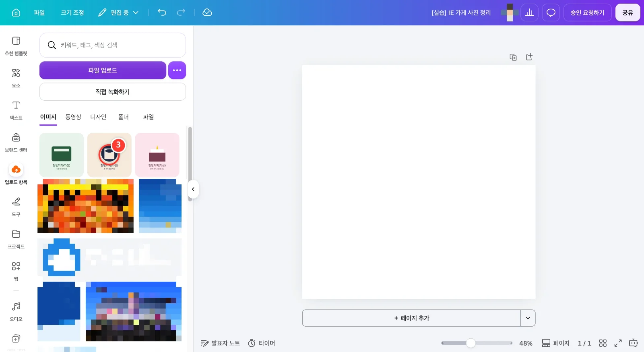This screenshot has height=352, width=644.
Task: Switch to the 이미지 tab
Action: click(48, 117)
